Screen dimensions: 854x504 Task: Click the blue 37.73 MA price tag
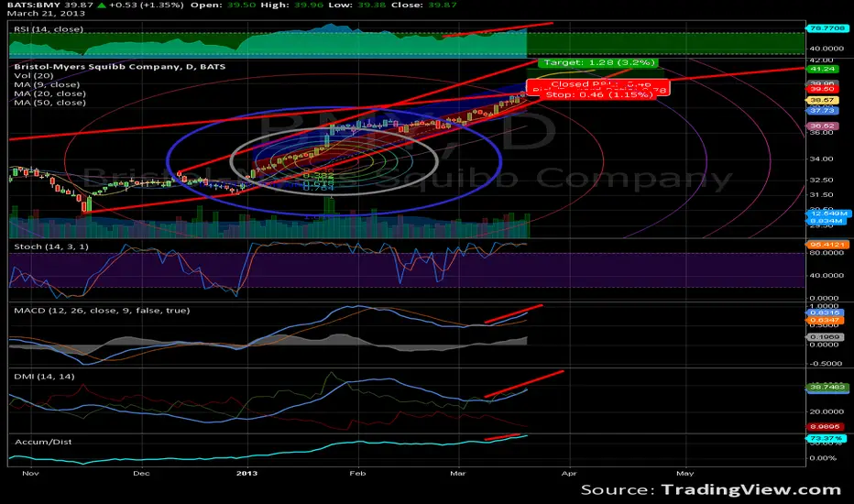click(x=823, y=110)
